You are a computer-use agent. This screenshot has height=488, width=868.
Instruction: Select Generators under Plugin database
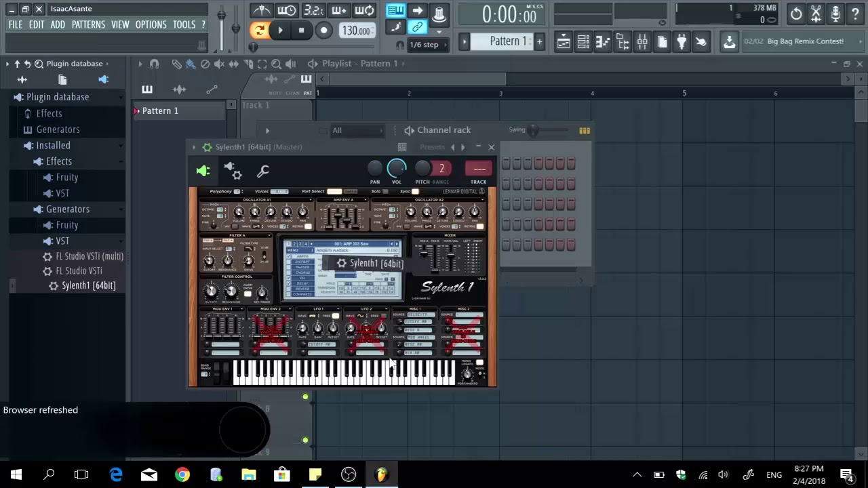tap(58, 129)
